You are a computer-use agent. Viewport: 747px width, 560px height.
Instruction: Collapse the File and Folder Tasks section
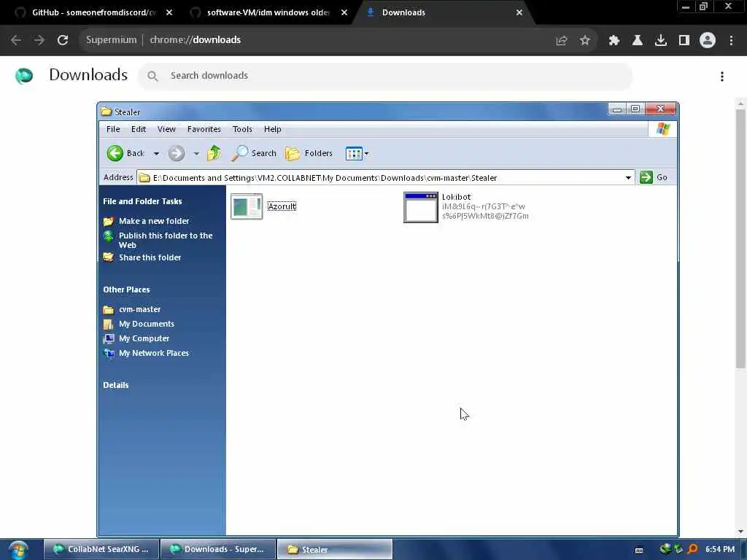point(142,201)
